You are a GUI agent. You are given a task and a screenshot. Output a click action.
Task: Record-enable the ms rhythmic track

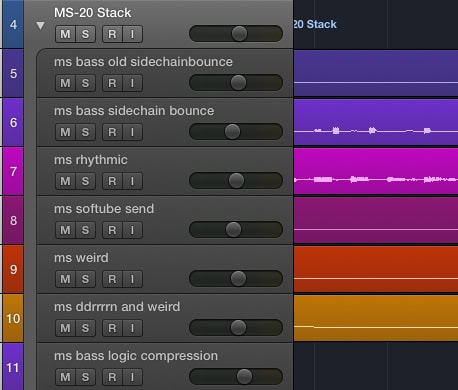pos(112,181)
